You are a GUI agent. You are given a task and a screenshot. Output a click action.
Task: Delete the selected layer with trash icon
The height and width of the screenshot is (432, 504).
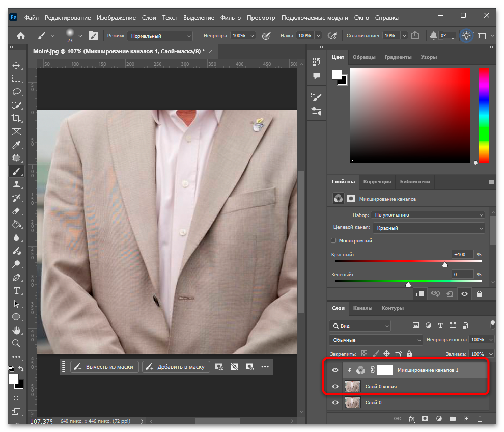pyautogui.click(x=480, y=418)
